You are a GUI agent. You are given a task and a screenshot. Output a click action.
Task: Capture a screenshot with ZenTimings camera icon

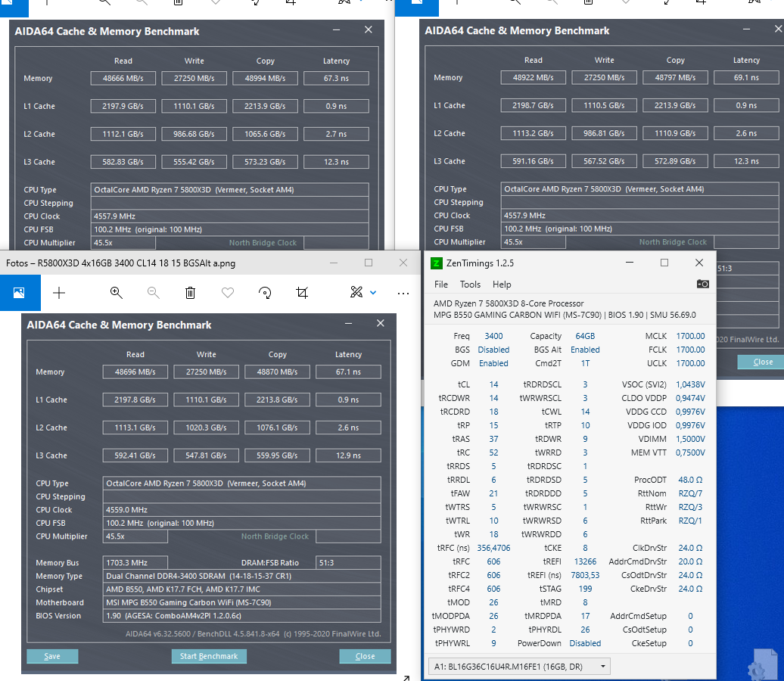pos(702,285)
